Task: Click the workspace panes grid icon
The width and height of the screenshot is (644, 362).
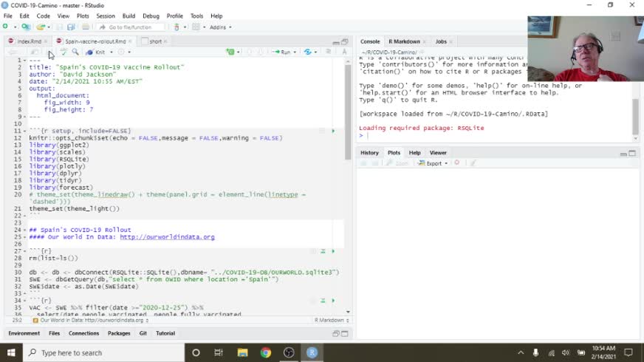Action: point(196,27)
